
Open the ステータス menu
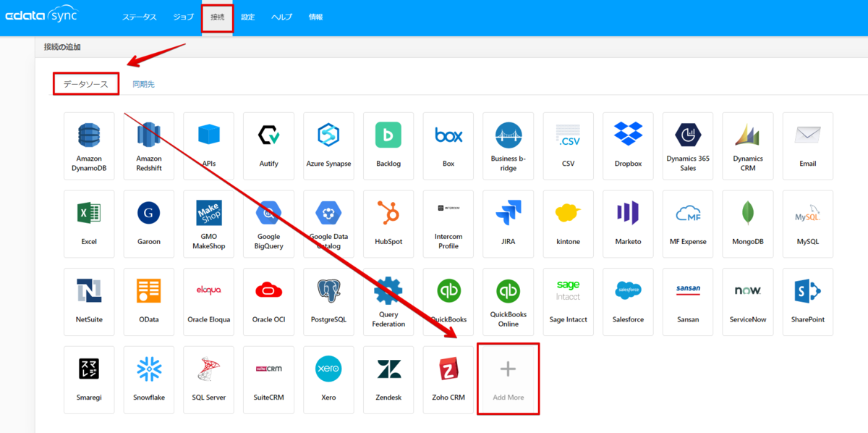[140, 17]
